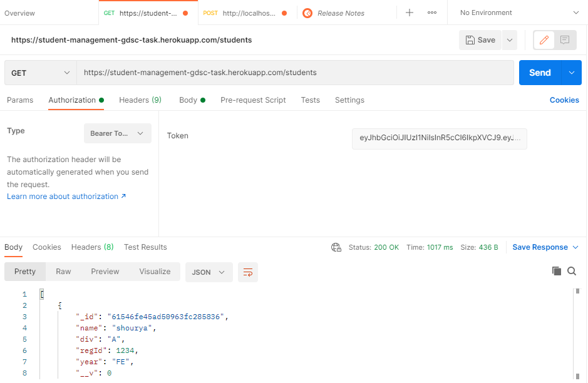Click the edit pencil icon
The image size is (588, 383).
point(544,39)
